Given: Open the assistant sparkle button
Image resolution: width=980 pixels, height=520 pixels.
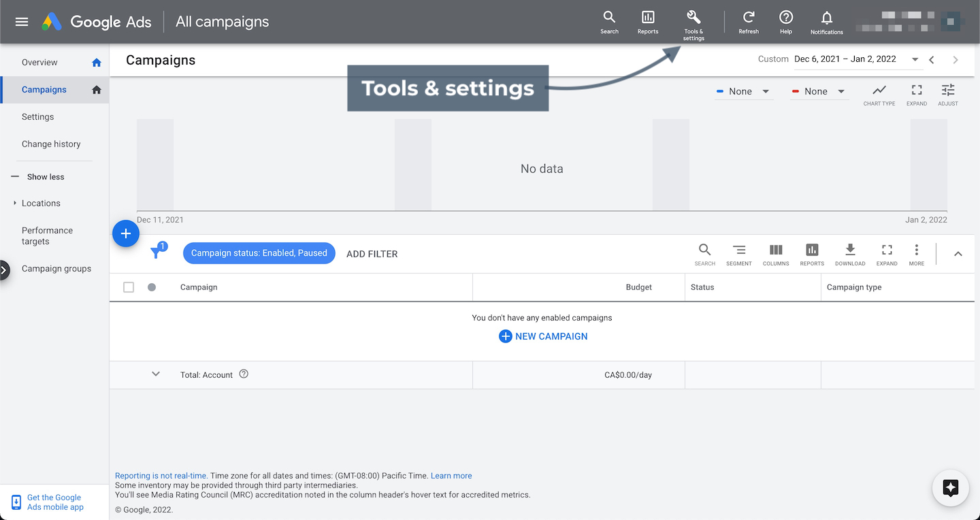Looking at the screenshot, I should coord(951,488).
